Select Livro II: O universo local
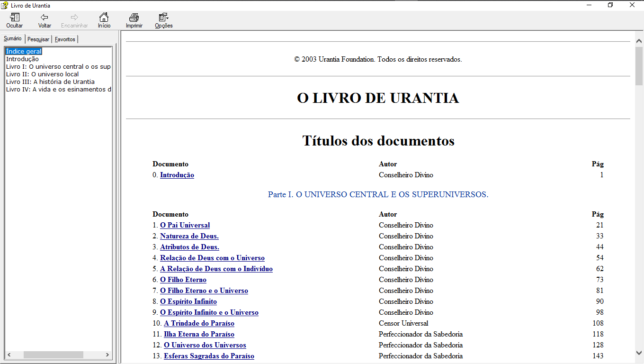Screen dimensions: 644x364 click(x=43, y=74)
